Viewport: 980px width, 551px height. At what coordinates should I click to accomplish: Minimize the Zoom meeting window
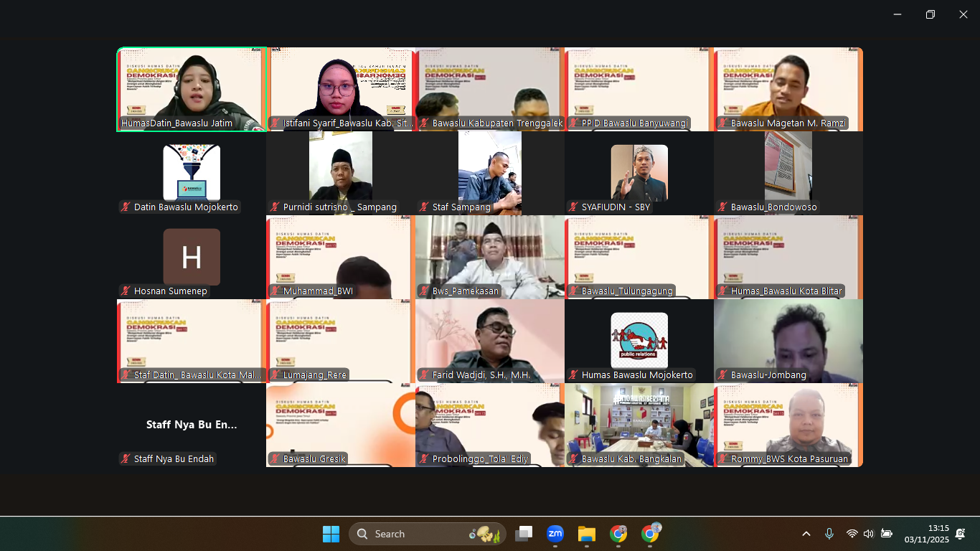pyautogui.click(x=897, y=14)
